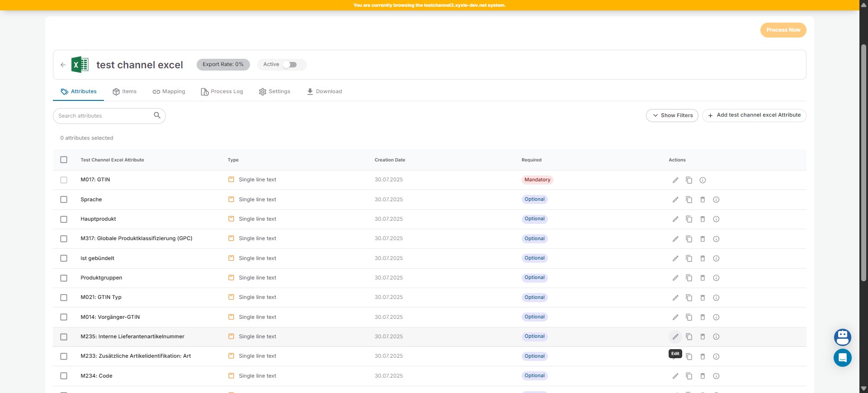
Task: Select all attributes with header checkbox
Action: (x=64, y=160)
